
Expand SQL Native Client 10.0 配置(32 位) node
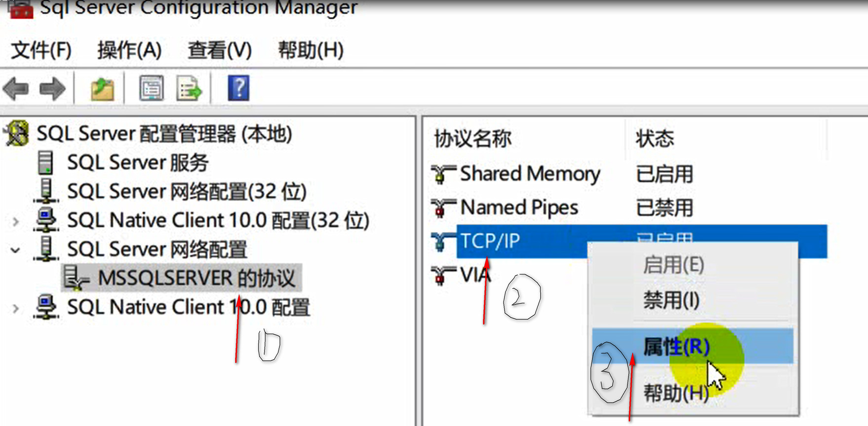coord(16,221)
